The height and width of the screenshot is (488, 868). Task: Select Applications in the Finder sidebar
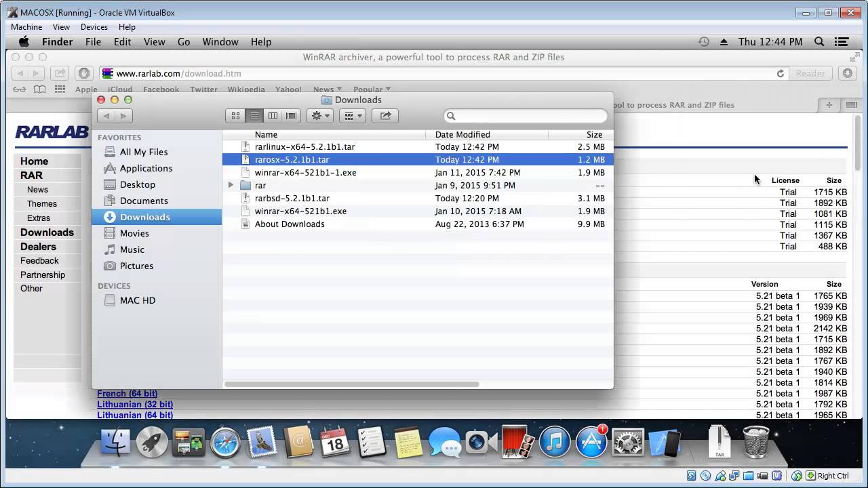[146, 168]
